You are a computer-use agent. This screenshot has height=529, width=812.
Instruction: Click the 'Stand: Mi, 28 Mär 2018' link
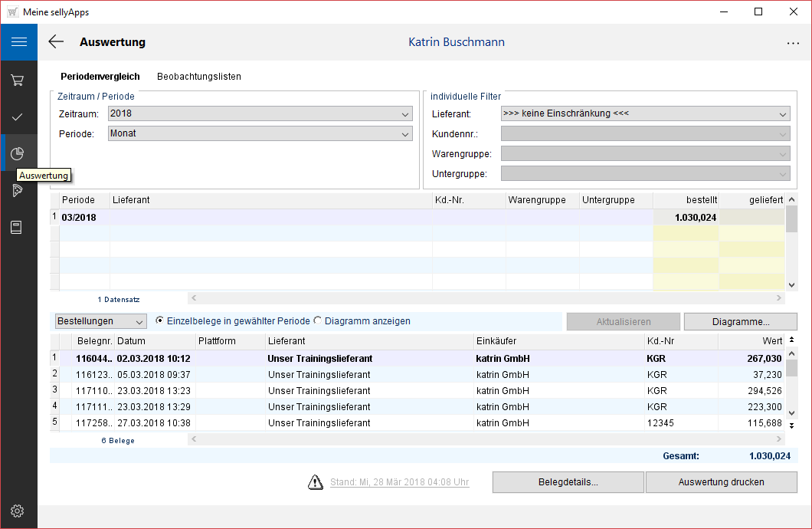tap(399, 482)
